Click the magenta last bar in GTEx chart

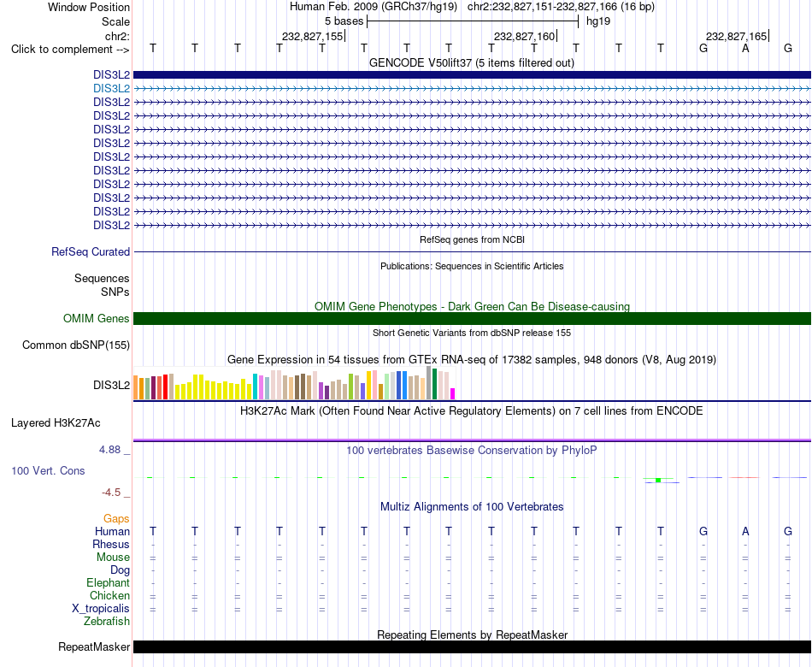click(x=453, y=394)
